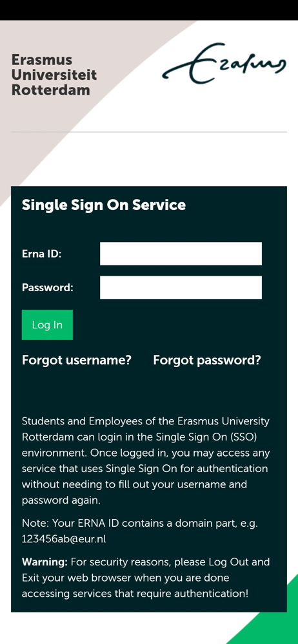
Task: Open the Forgot password? link
Action: click(207, 360)
